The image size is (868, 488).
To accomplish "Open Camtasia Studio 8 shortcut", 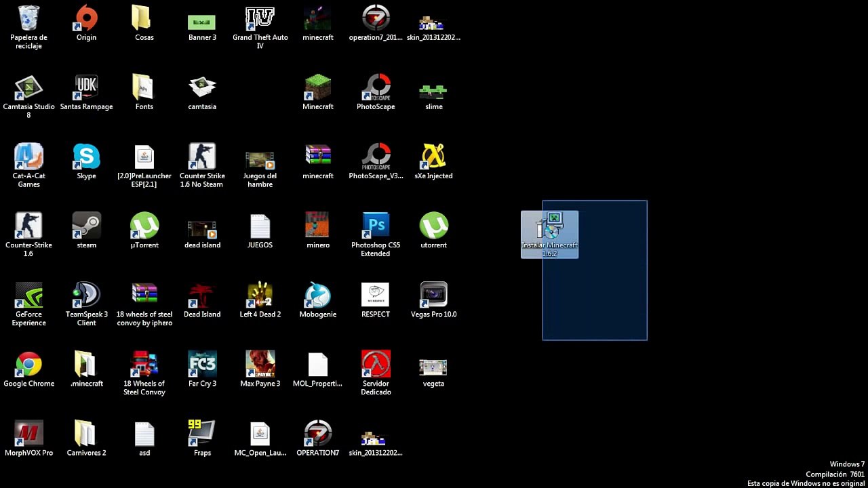I will [x=28, y=97].
